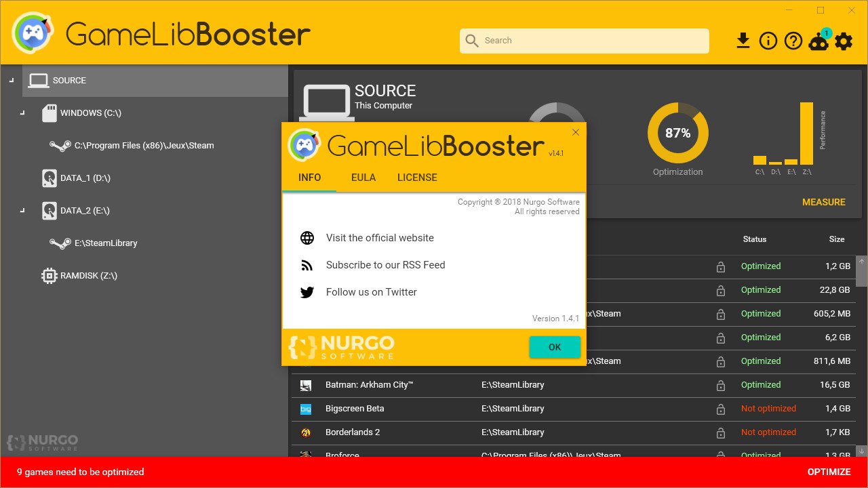Click inside the Search field
This screenshot has height=488, width=868.
point(583,41)
